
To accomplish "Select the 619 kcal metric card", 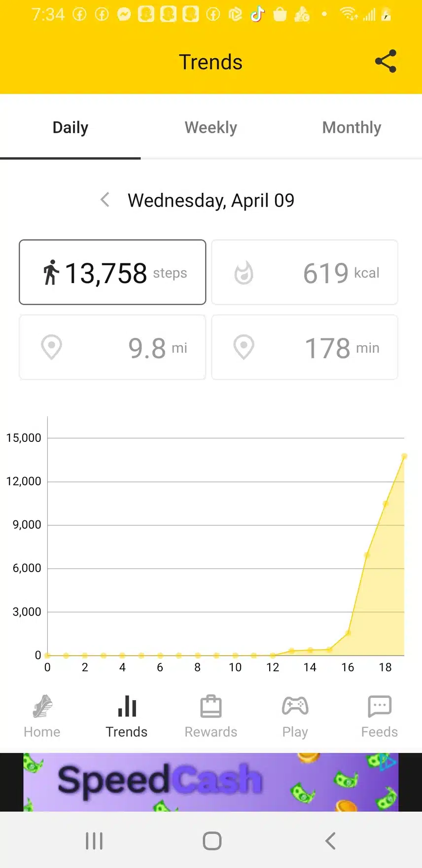I will [x=305, y=272].
